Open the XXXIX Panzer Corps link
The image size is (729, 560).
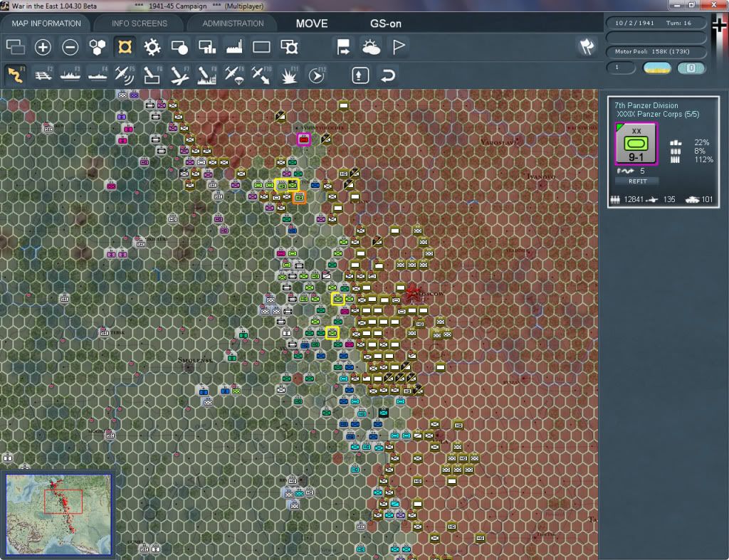(657, 115)
